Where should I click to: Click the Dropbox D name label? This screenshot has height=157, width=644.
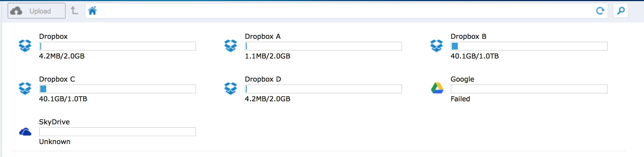click(263, 79)
